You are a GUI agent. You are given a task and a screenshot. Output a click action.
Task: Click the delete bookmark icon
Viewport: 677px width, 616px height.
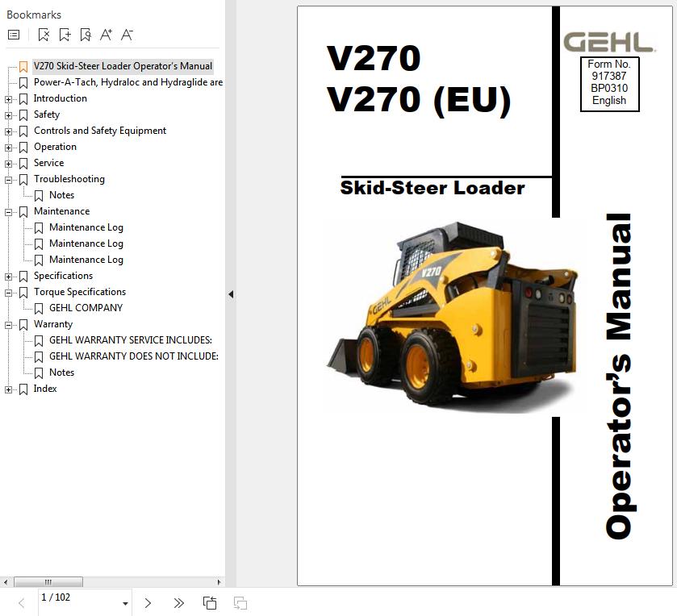(44, 35)
